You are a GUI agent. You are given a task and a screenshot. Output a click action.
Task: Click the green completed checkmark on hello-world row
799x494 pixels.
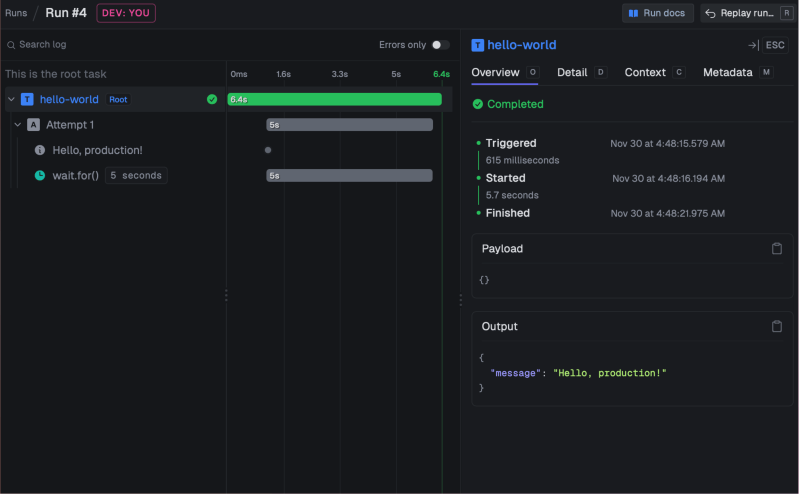(212, 99)
